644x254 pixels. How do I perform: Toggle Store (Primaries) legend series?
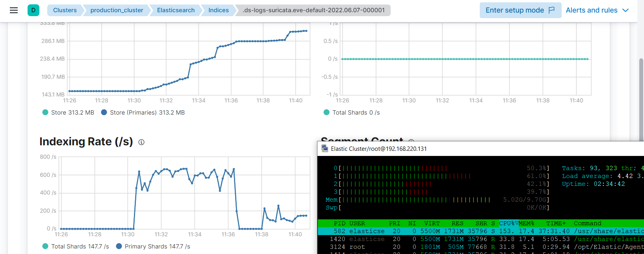[143, 113]
